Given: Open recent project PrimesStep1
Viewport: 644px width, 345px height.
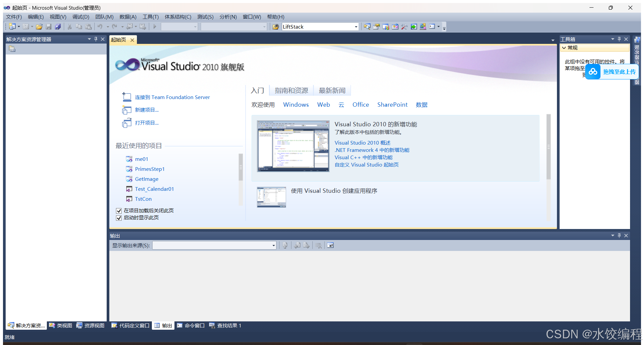Looking at the screenshot, I should pos(150,169).
